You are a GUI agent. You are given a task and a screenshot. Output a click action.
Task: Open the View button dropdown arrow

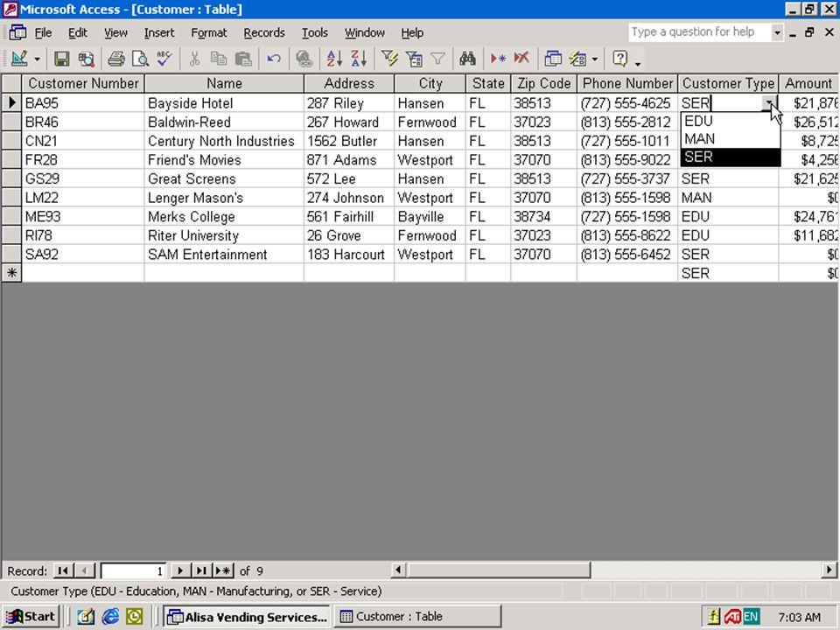[37, 59]
